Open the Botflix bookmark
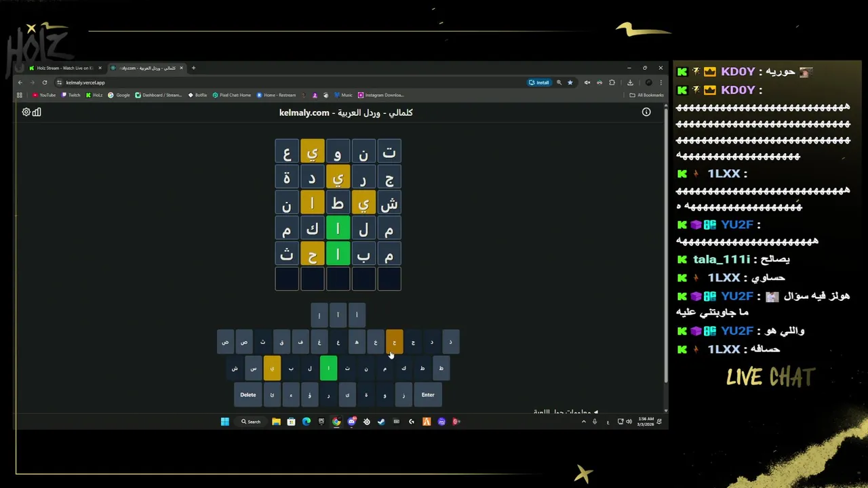868x488 pixels. [x=197, y=95]
